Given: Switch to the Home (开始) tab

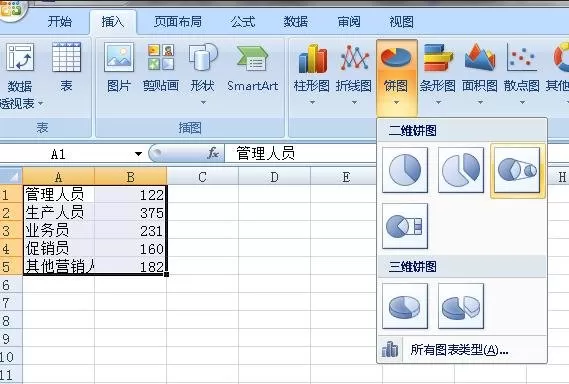Looking at the screenshot, I should (x=60, y=22).
